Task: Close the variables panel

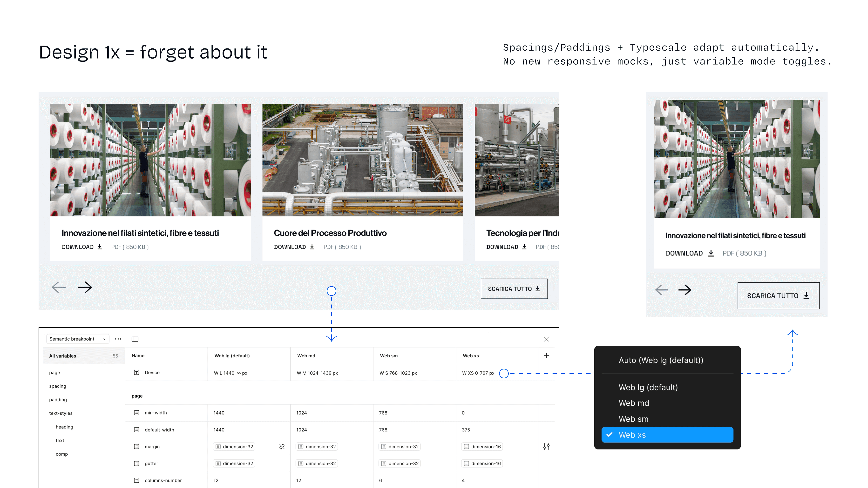Action: [x=546, y=339]
